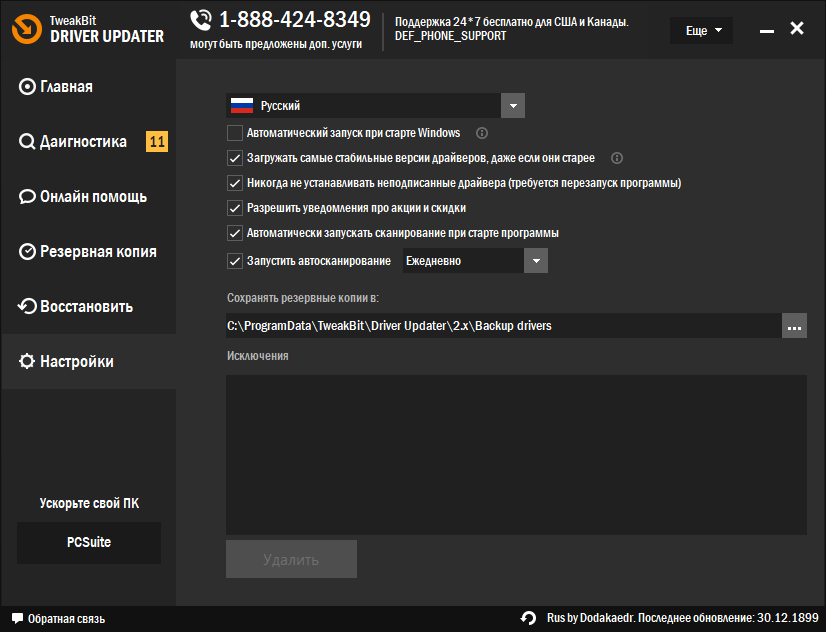Click the Russian flag icon
This screenshot has height=632, width=826.
point(242,106)
